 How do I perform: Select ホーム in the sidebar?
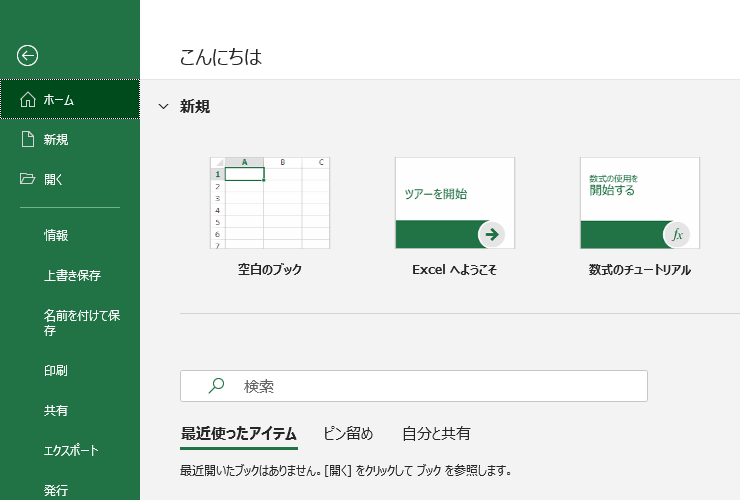click(70, 99)
